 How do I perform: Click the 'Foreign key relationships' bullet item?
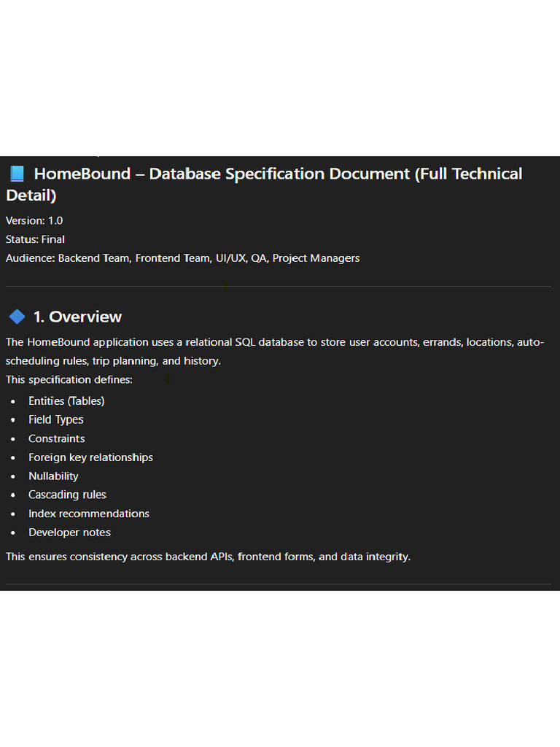[91, 457]
